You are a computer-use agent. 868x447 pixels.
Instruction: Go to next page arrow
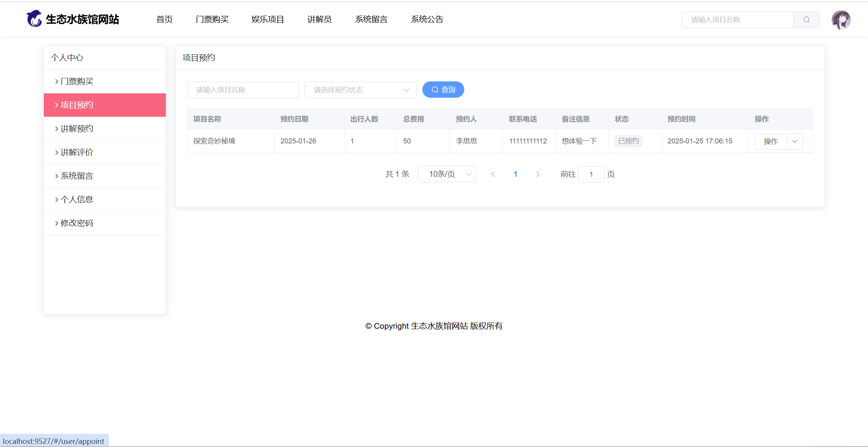point(538,174)
